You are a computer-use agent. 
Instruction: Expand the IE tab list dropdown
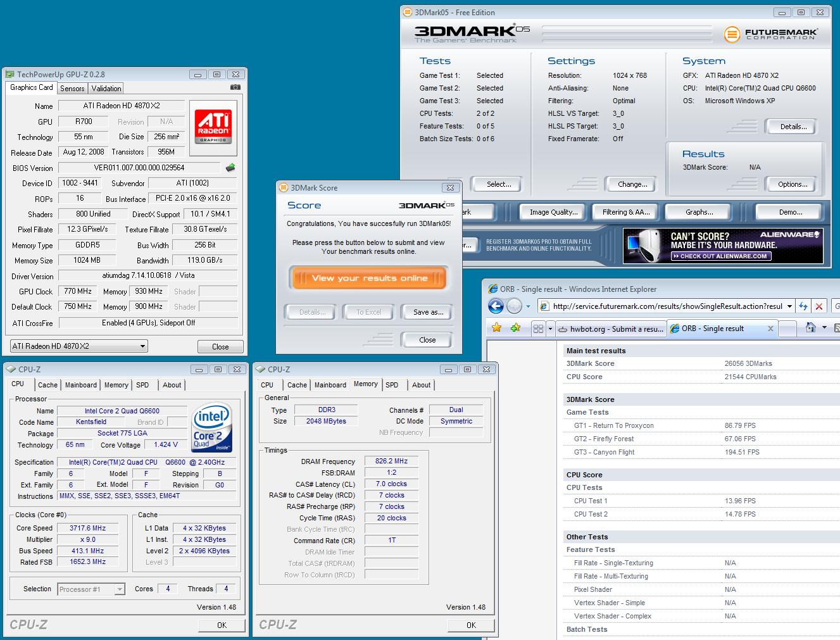pyautogui.click(x=550, y=329)
